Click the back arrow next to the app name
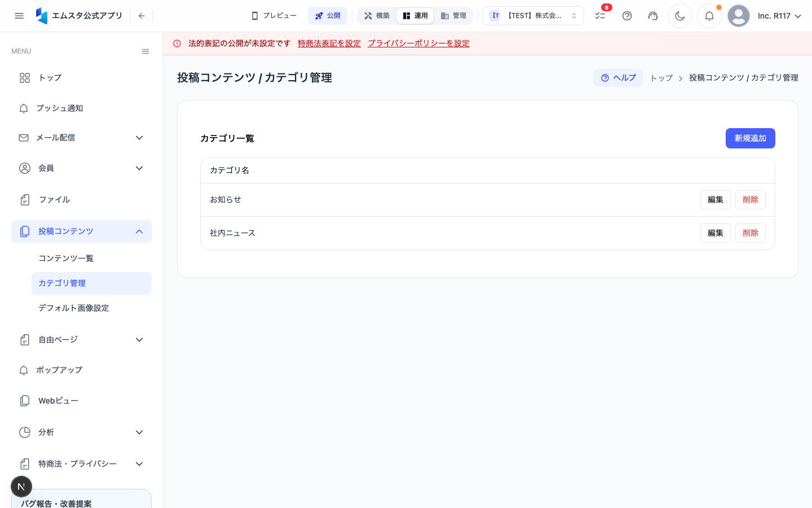The image size is (812, 508). click(x=142, y=16)
